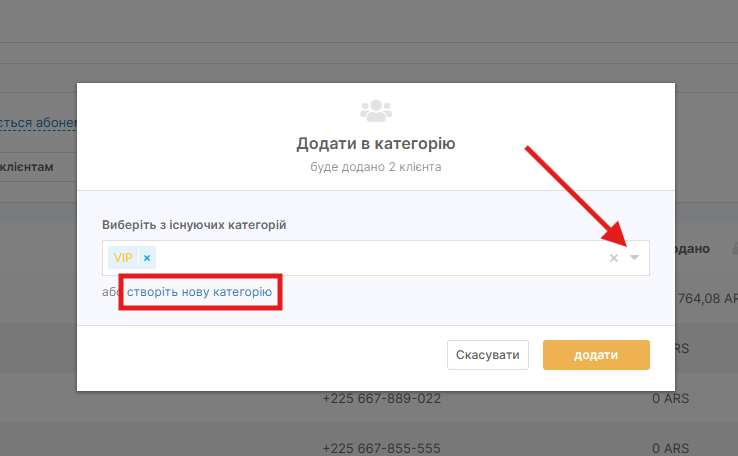
Task: Click the 764,08 ARS amount cell
Action: 706,297
